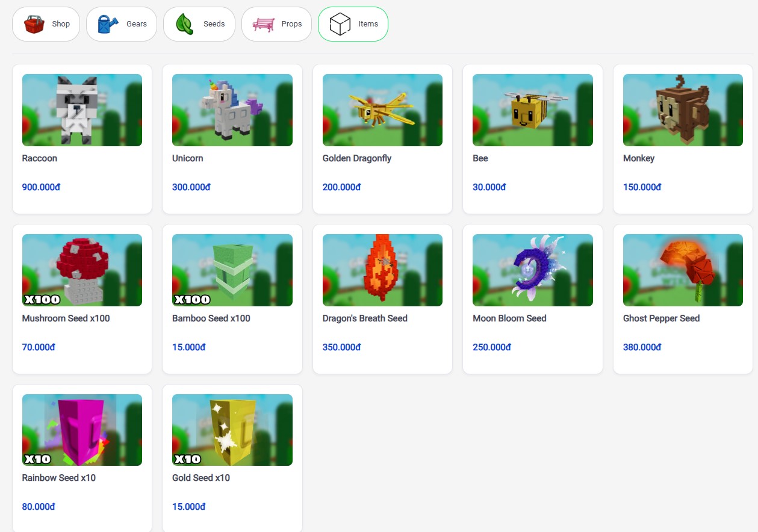Open the Bee product image
The height and width of the screenshot is (532, 758).
pyautogui.click(x=533, y=110)
